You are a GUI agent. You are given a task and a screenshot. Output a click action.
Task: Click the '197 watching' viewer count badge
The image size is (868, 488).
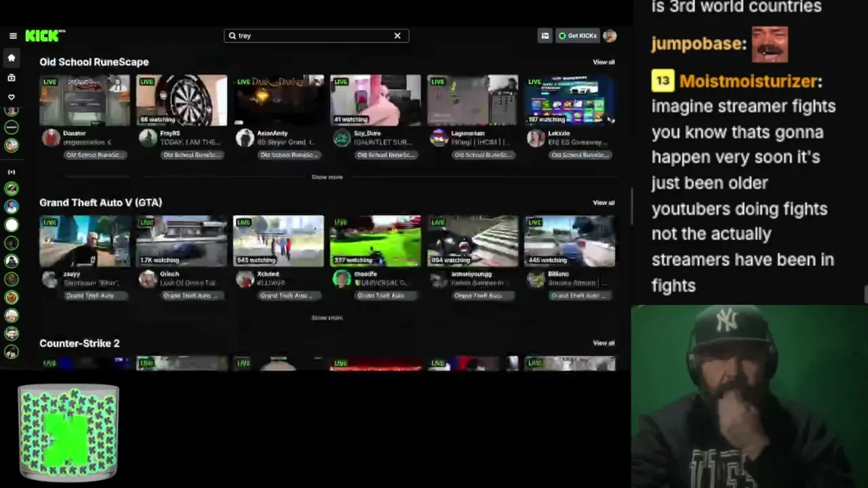(x=547, y=120)
